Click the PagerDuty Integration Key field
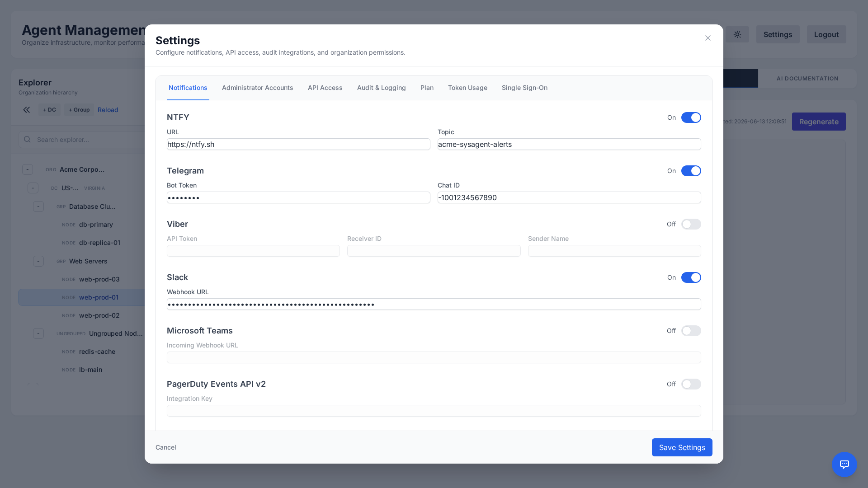This screenshot has height=488, width=868. (x=434, y=411)
